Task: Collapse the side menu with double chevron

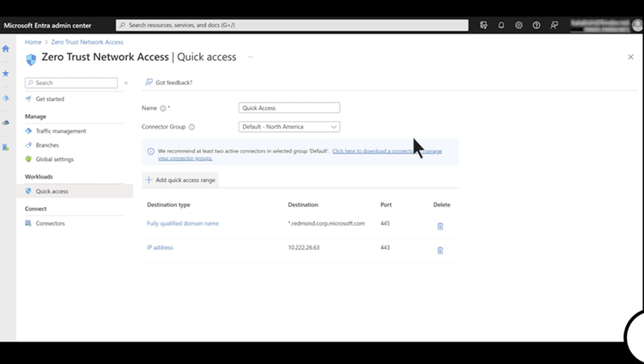Action: [126, 83]
